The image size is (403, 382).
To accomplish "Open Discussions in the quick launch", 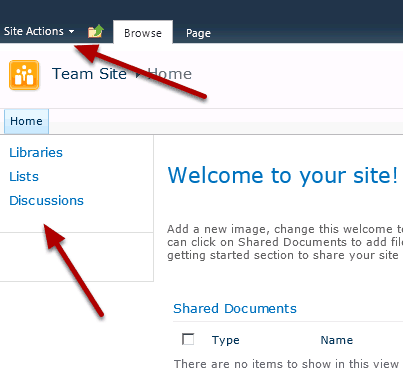I will click(46, 201).
